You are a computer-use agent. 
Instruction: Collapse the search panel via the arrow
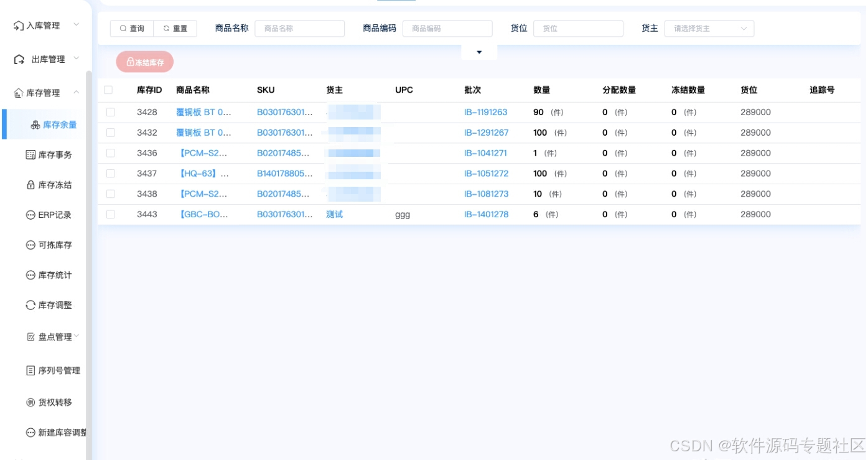[478, 53]
